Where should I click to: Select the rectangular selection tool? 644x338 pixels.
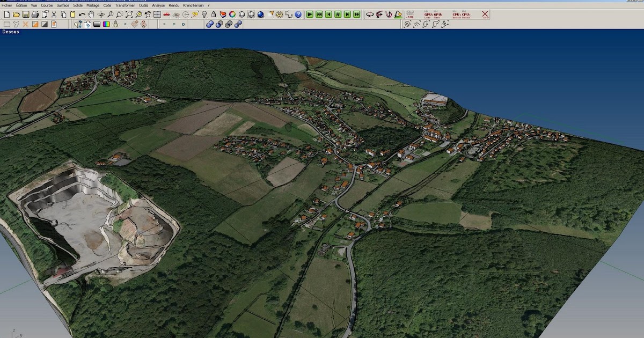[6, 24]
